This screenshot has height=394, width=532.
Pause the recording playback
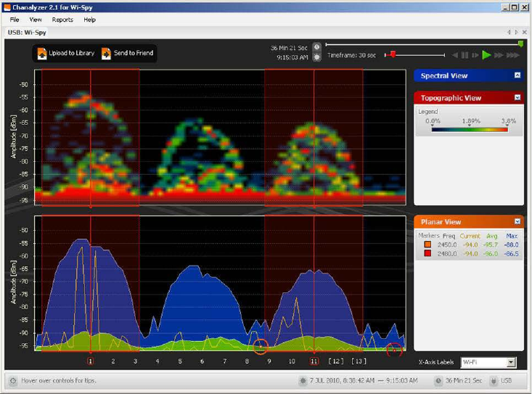click(465, 55)
